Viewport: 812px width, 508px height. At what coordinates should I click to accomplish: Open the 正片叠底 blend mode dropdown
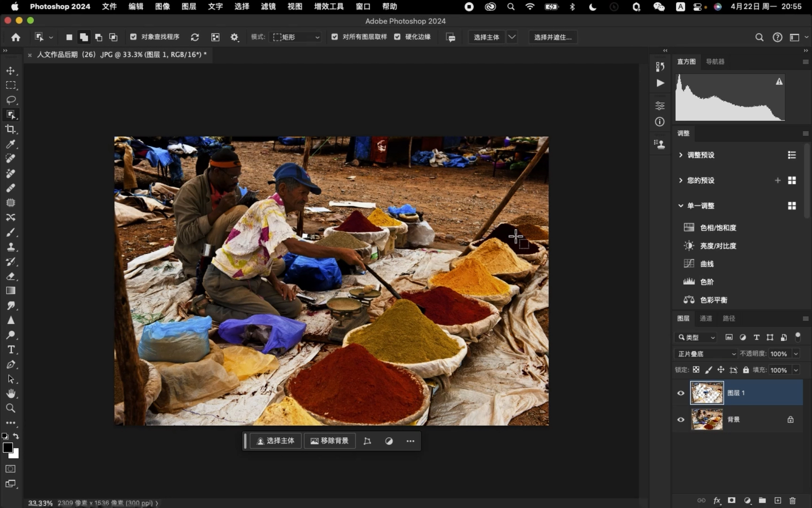click(x=706, y=354)
